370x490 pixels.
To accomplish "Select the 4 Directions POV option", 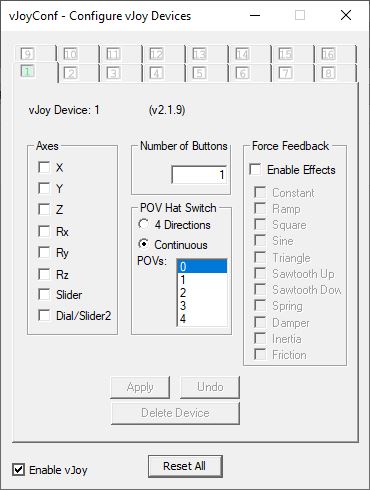I will click(x=143, y=224).
